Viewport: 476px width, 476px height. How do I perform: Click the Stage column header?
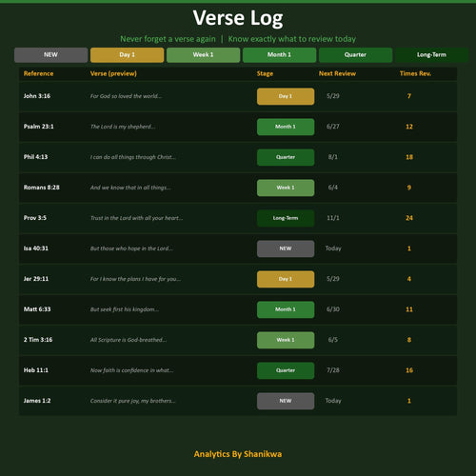tap(265, 73)
